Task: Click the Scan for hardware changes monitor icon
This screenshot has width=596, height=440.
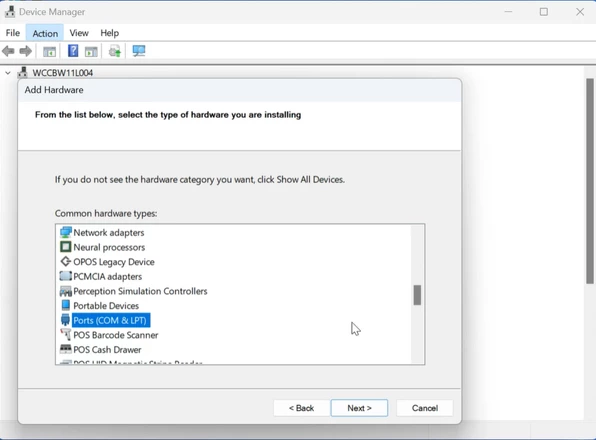Action: pos(139,51)
